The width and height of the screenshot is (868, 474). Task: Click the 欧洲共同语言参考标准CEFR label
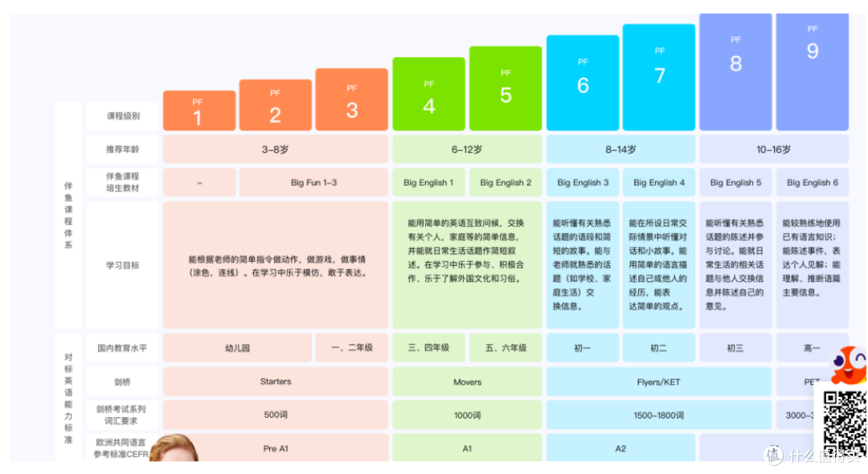tap(121, 448)
